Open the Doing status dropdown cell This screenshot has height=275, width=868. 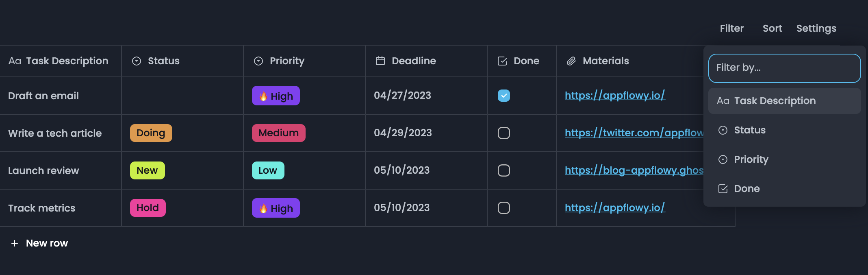[151, 133]
